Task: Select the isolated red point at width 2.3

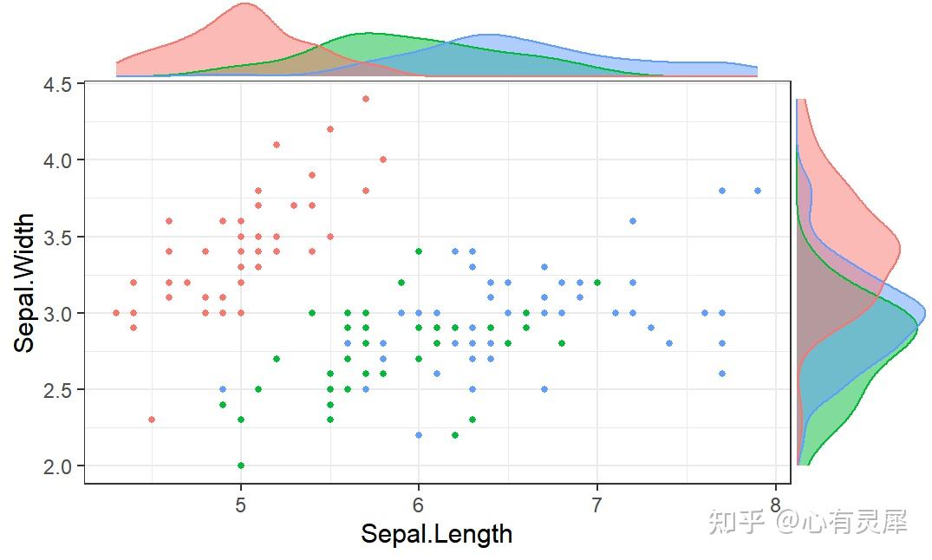Action: click(152, 420)
